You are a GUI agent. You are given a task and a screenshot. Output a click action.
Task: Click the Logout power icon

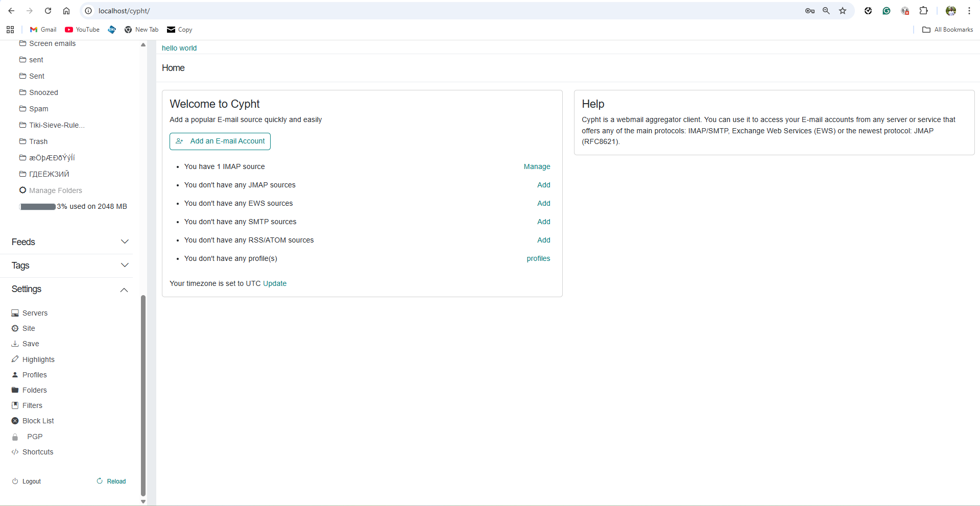[15, 481]
